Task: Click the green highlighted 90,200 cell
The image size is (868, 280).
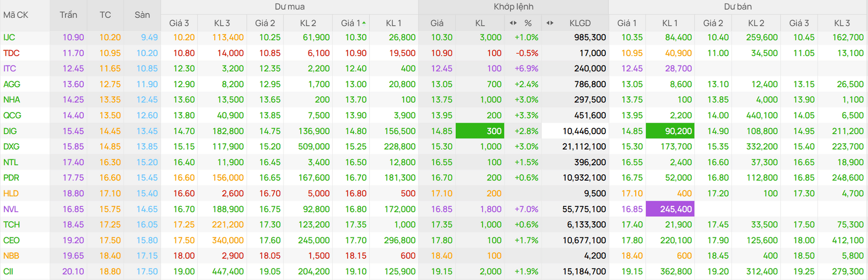Action: (670, 131)
